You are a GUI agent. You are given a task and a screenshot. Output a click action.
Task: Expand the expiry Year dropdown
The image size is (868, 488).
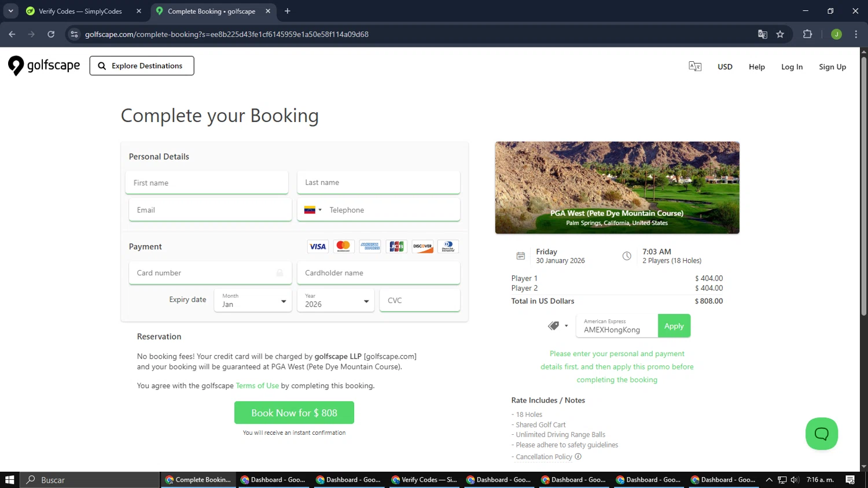(336, 301)
